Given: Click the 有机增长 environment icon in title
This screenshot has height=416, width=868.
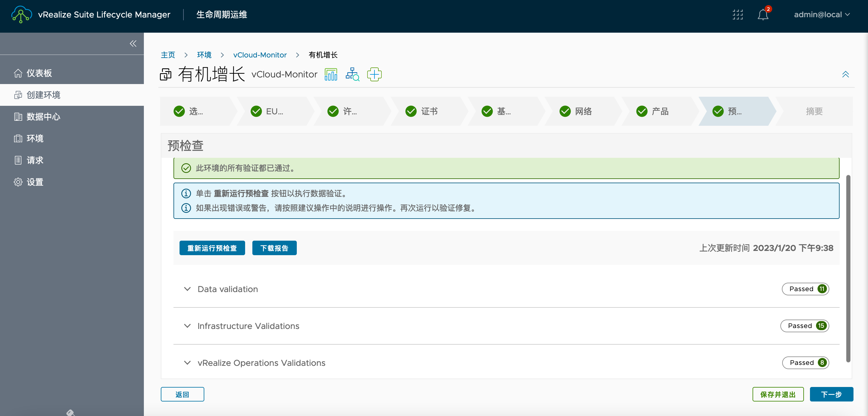Looking at the screenshot, I should click(x=165, y=74).
